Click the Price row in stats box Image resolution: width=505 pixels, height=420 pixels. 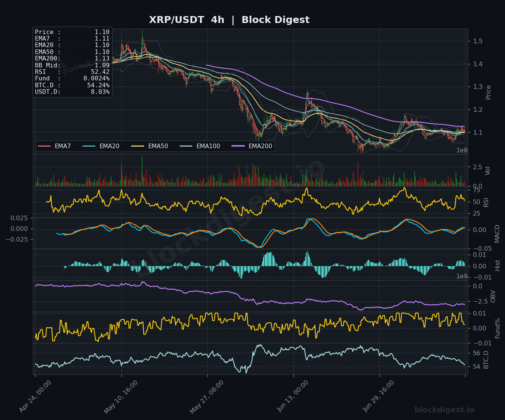click(x=72, y=32)
